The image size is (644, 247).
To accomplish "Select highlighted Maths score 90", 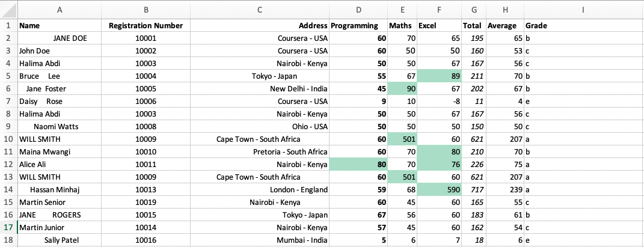I will pos(402,88).
